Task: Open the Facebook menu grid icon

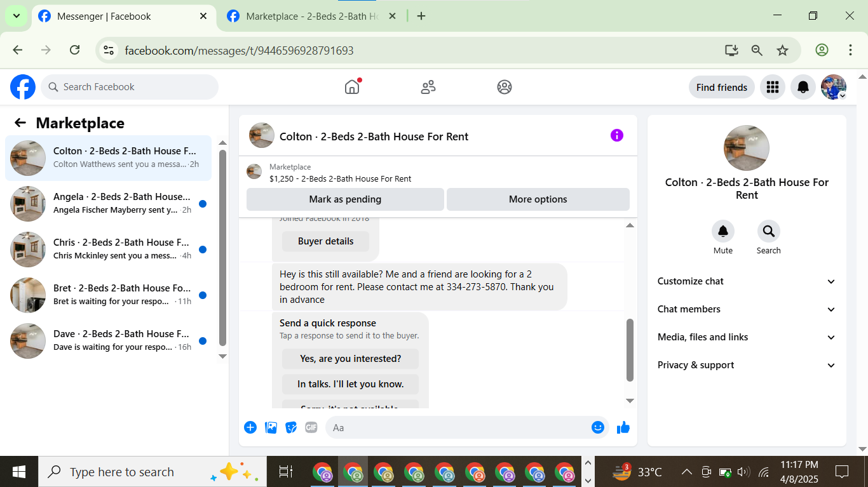Action: pyautogui.click(x=773, y=87)
